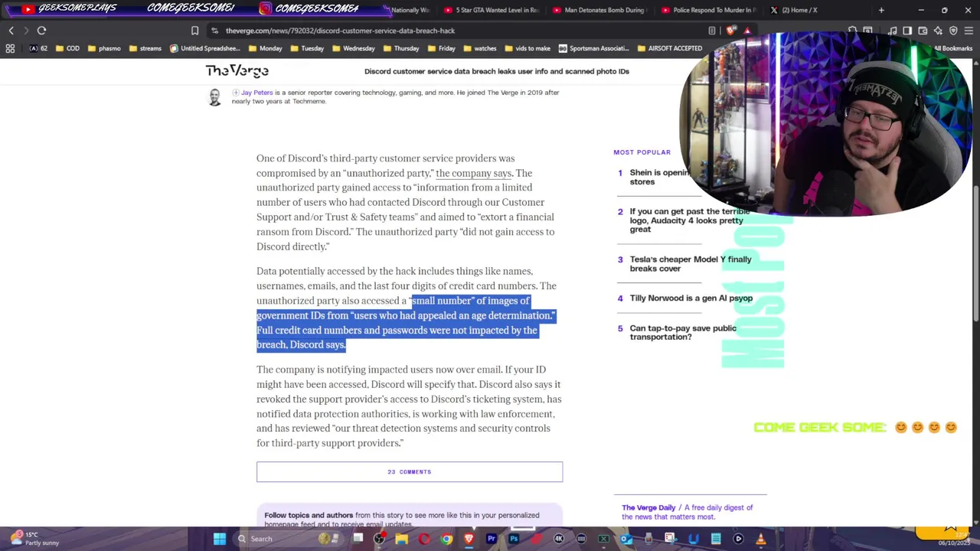The width and height of the screenshot is (980, 551).
Task: Click the Brave Shields lion icon
Action: (x=731, y=31)
